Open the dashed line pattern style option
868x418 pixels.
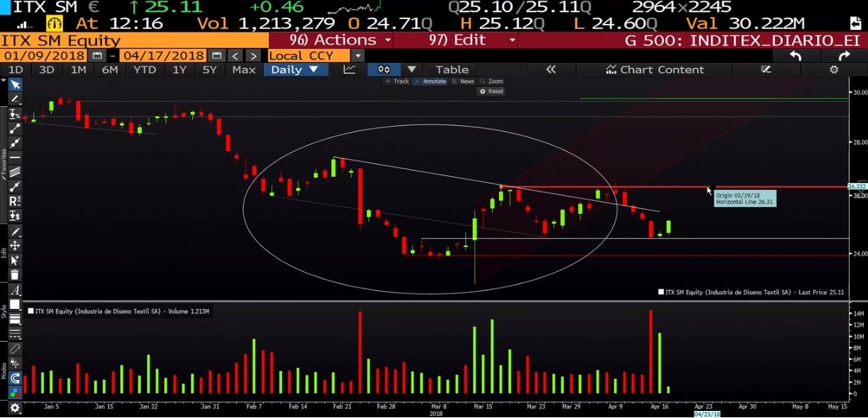click(x=15, y=334)
